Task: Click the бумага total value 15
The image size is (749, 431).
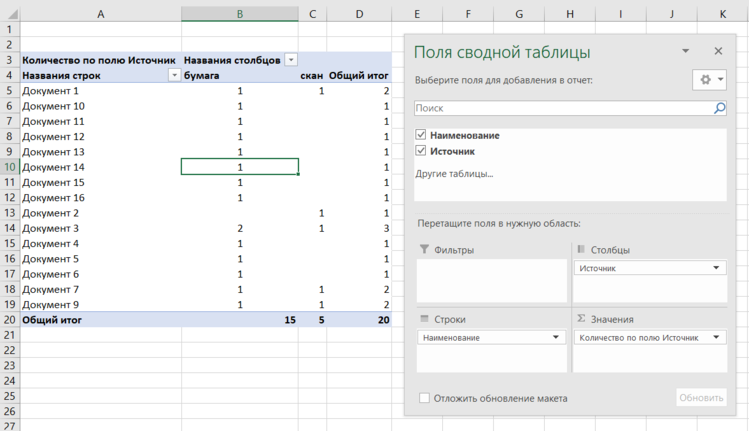Action: (240, 320)
